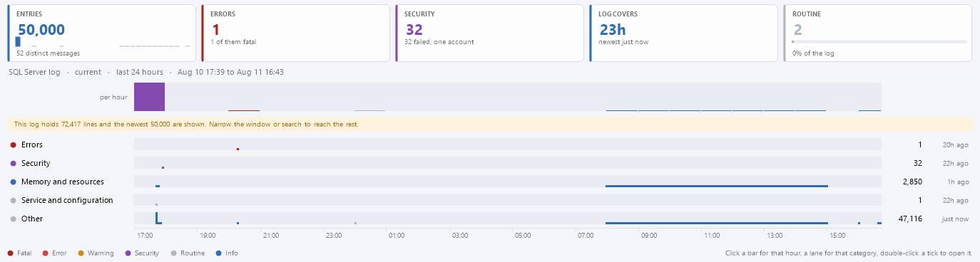Click the Fatal legend dot
This screenshot has height=262, width=980.
tap(10, 253)
